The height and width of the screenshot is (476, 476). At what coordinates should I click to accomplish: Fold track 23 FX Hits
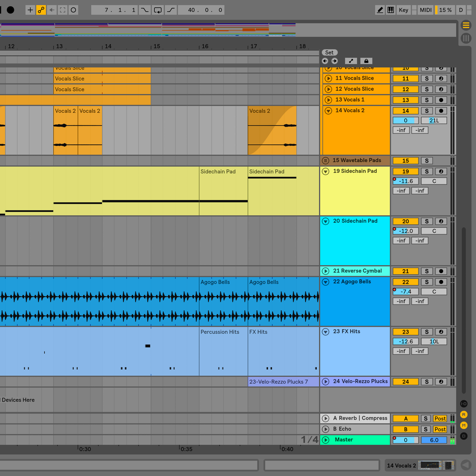tap(325, 332)
